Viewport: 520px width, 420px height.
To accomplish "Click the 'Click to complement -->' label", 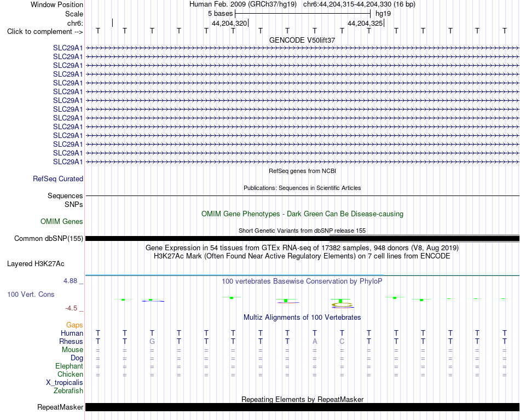I will click(45, 32).
